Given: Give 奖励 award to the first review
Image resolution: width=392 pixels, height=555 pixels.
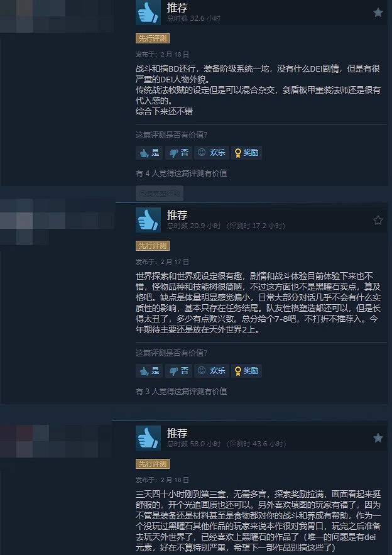Looking at the screenshot, I should pos(247,153).
